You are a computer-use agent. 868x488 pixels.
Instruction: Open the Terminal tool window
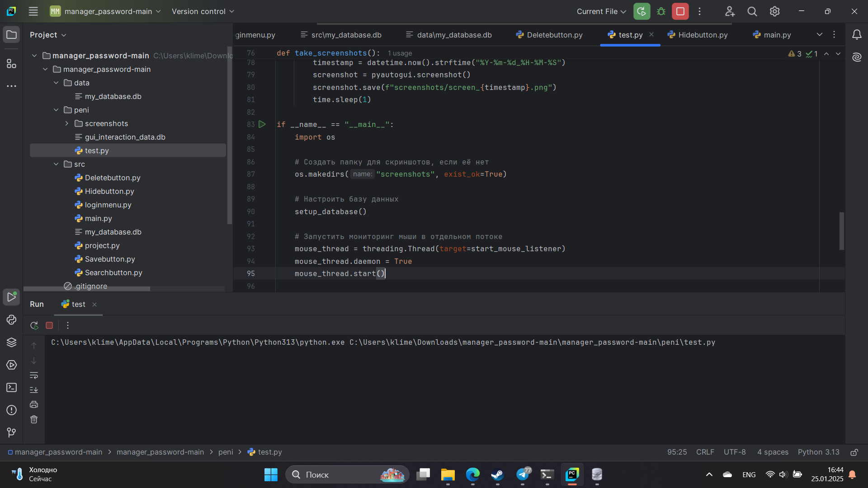click(11, 387)
